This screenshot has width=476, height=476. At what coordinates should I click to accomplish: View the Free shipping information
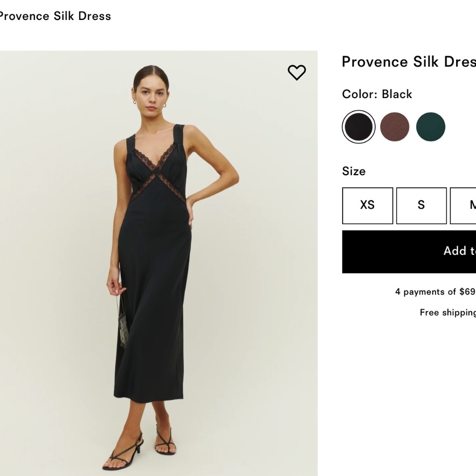click(446, 313)
